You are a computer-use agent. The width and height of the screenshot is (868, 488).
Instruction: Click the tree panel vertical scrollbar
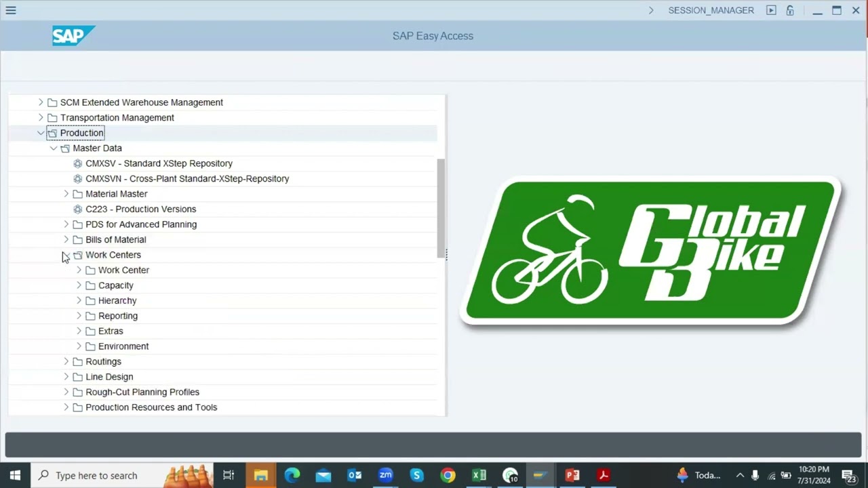441,207
